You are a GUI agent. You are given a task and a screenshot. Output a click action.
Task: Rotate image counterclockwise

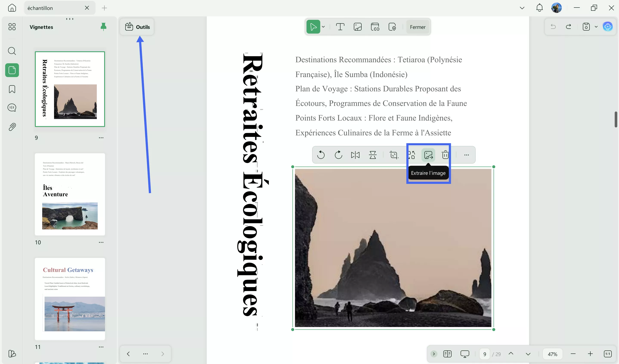(x=321, y=155)
